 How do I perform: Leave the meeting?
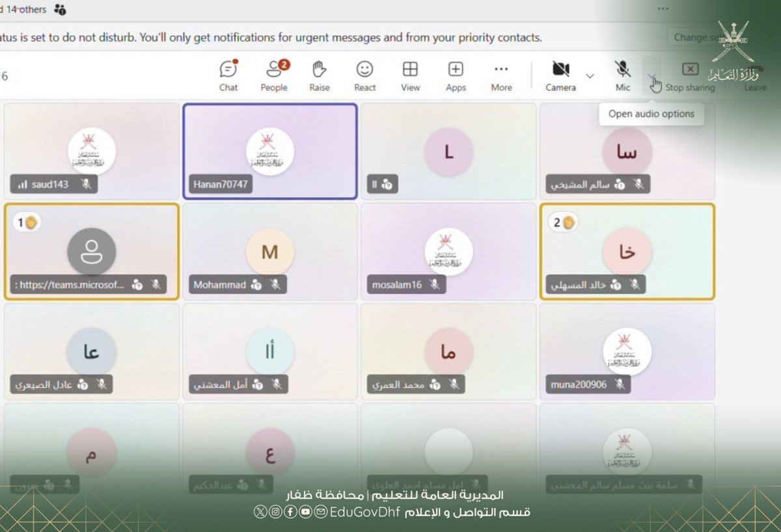click(x=755, y=76)
